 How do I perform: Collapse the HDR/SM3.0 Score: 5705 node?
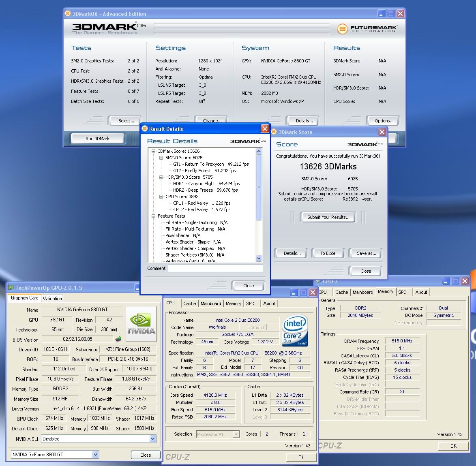pos(161,177)
